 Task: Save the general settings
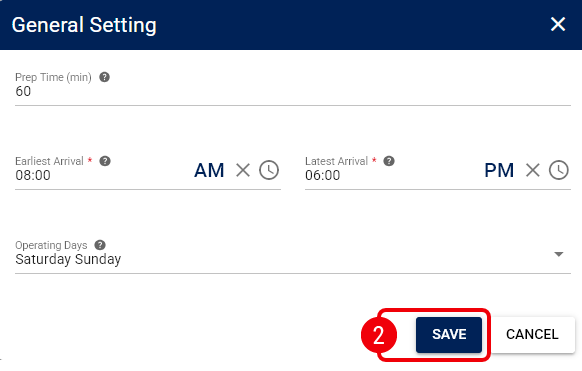pos(449,335)
